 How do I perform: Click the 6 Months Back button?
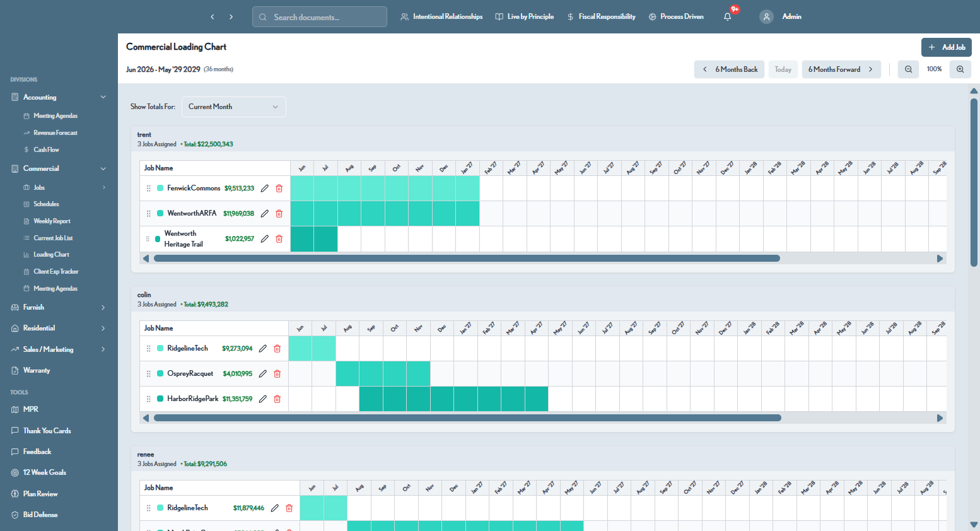(730, 69)
